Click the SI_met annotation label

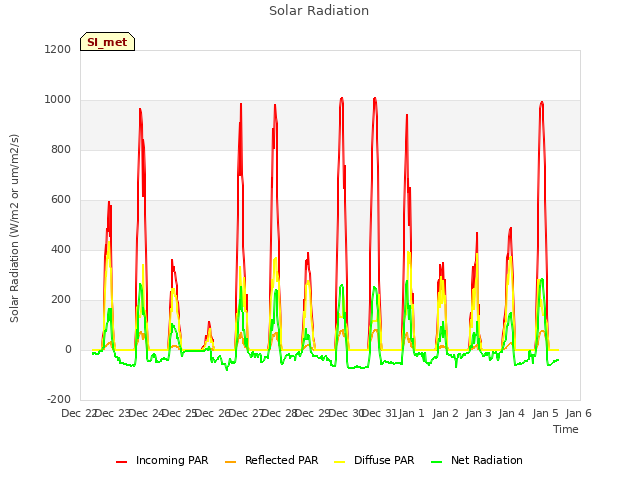[107, 42]
